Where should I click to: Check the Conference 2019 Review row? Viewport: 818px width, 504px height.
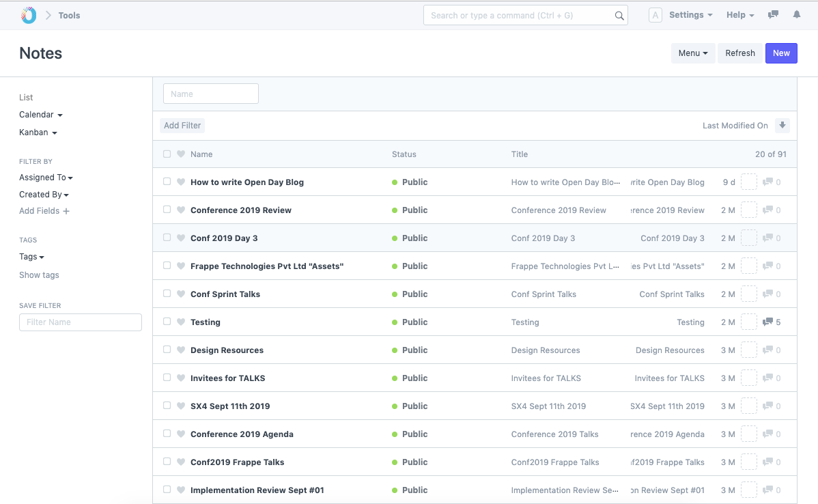(x=167, y=209)
